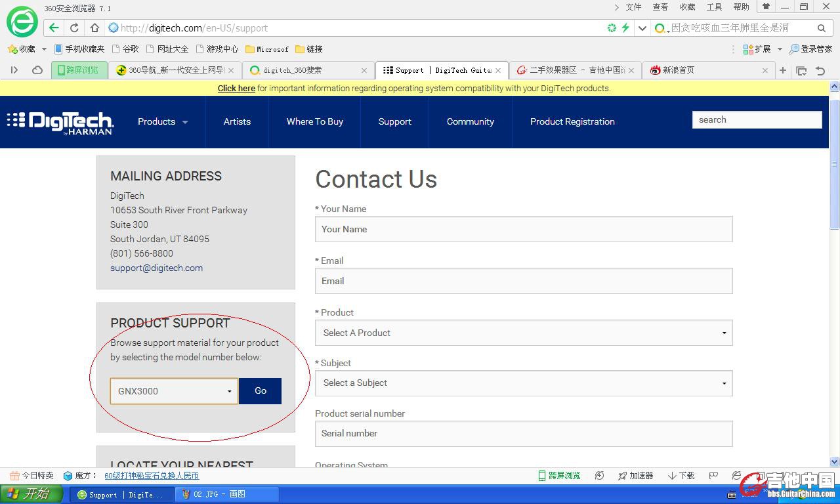Click the support@digitech.com email link

click(x=156, y=268)
